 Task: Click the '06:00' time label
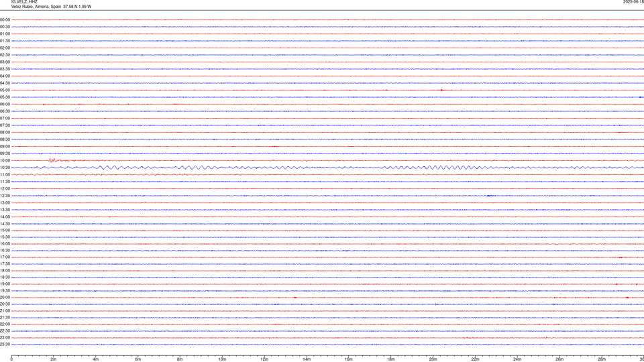[5, 105]
